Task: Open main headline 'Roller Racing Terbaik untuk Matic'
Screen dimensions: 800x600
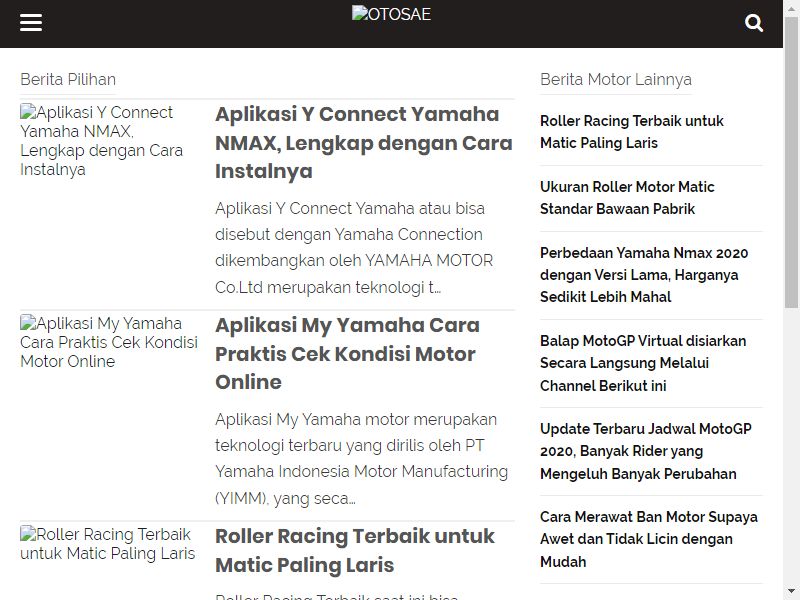Action: point(355,550)
